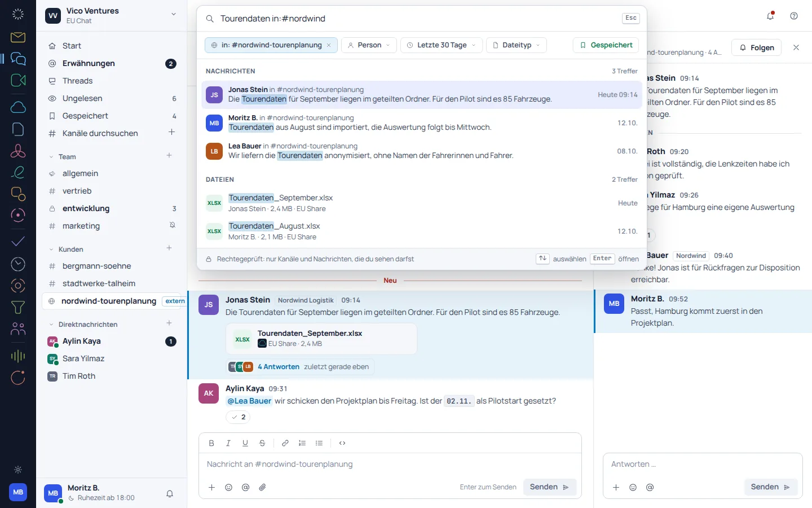
Task: Open the Letzte 30 Tage date dropdown
Action: coord(442,45)
